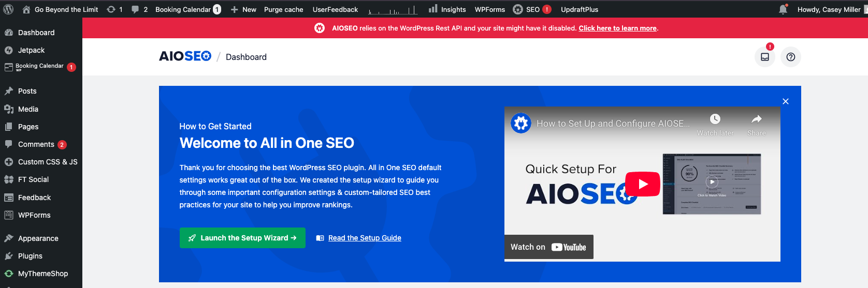Click the WordPress logo in admin bar

[x=8, y=9]
